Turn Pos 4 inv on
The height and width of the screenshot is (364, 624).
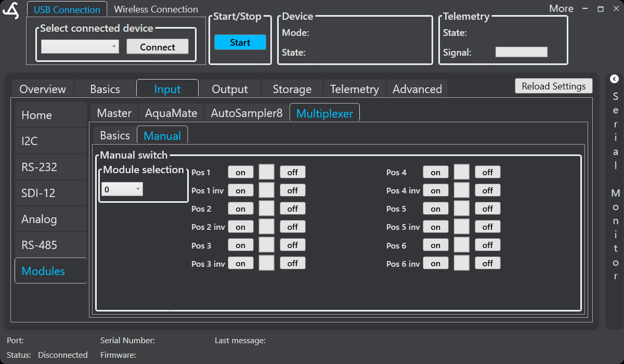coord(436,190)
